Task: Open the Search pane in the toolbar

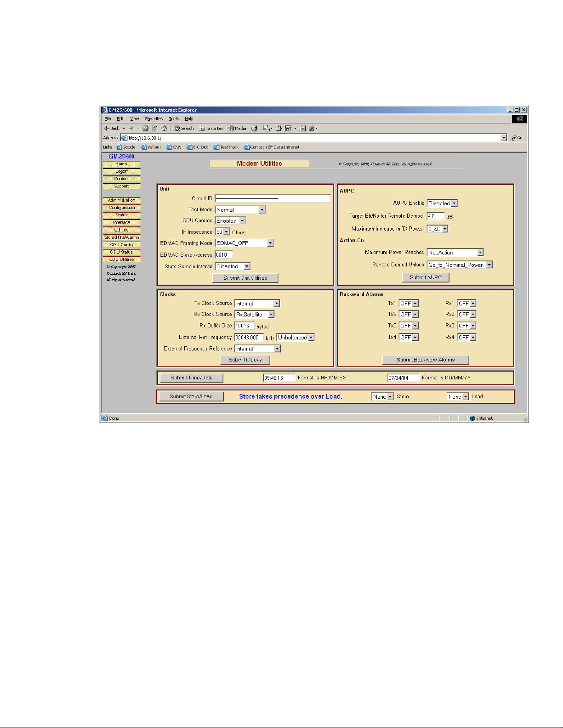Action: [184, 129]
